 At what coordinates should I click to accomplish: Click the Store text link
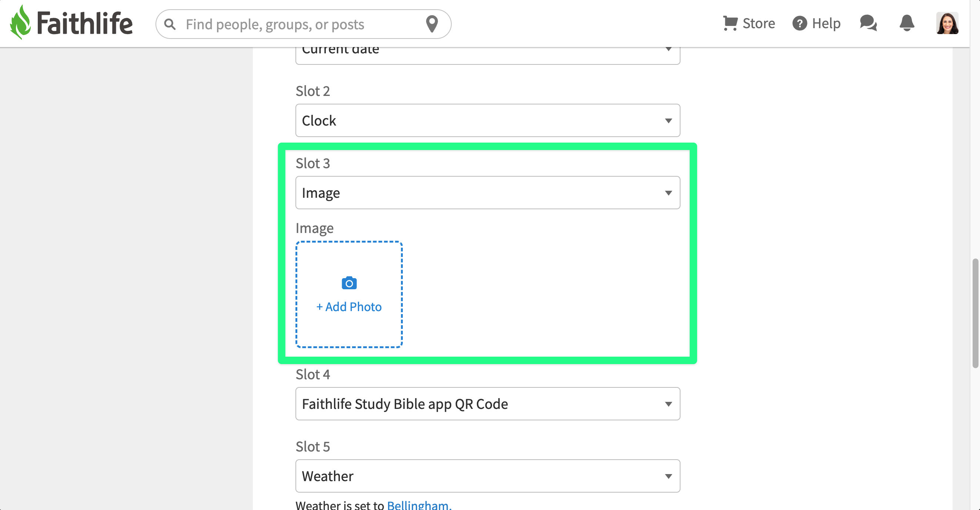tap(759, 23)
